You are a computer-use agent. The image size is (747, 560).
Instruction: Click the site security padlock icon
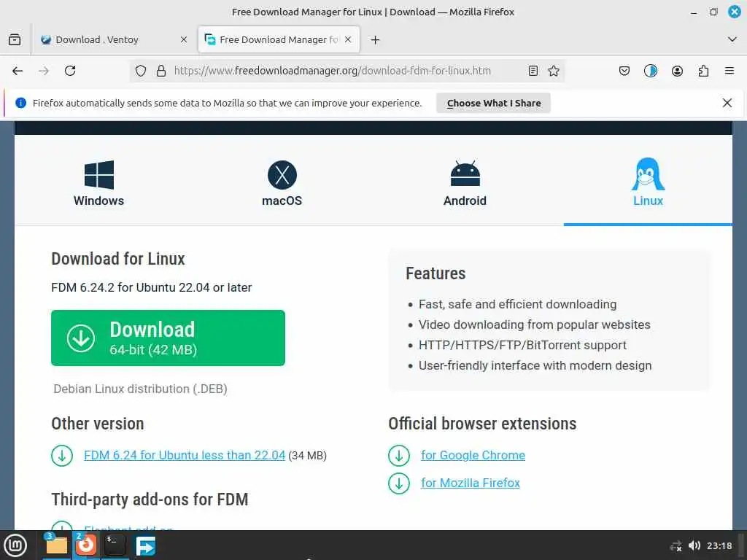pos(161,71)
